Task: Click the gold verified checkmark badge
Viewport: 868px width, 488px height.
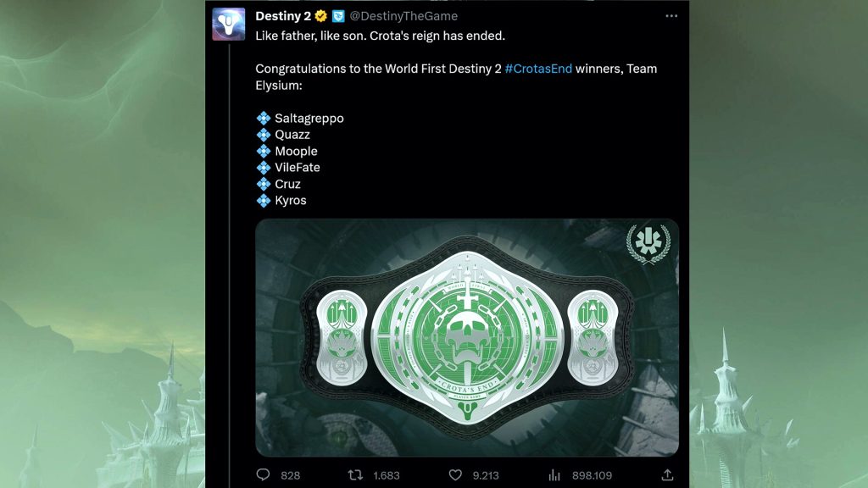Action: pos(321,16)
